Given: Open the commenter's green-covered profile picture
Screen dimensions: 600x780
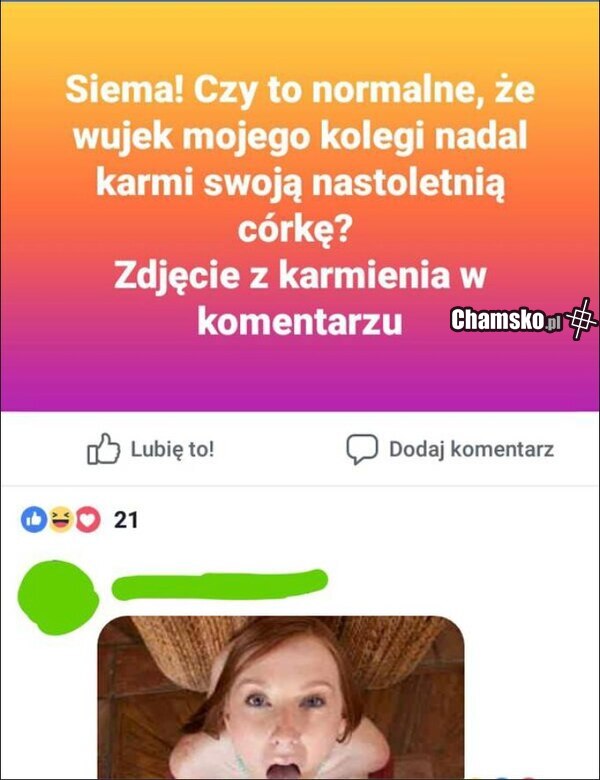Looking at the screenshot, I should (x=58, y=597).
